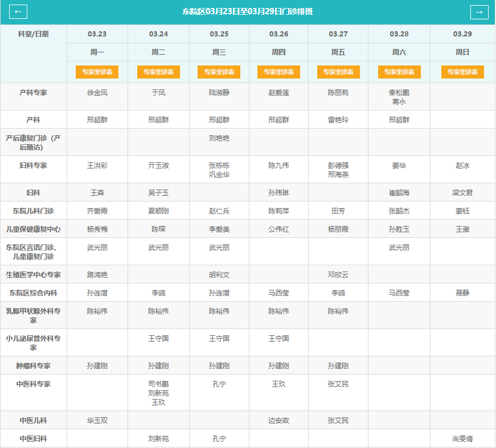Click doctor 陈九伟 under 妇科专家 on Thursday
Image resolution: width=496 pixels, height=448 pixels.
tap(278, 166)
